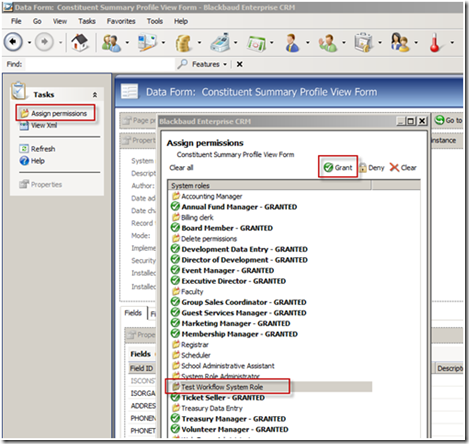The height and width of the screenshot is (444, 469).
Task: Open the View menu
Action: tap(60, 21)
